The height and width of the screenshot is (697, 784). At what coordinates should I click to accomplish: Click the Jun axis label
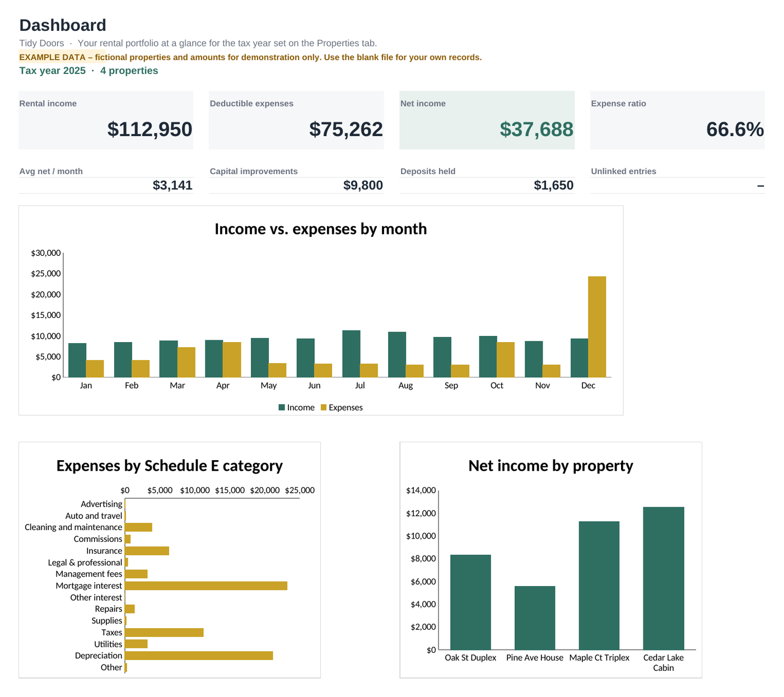314,386
